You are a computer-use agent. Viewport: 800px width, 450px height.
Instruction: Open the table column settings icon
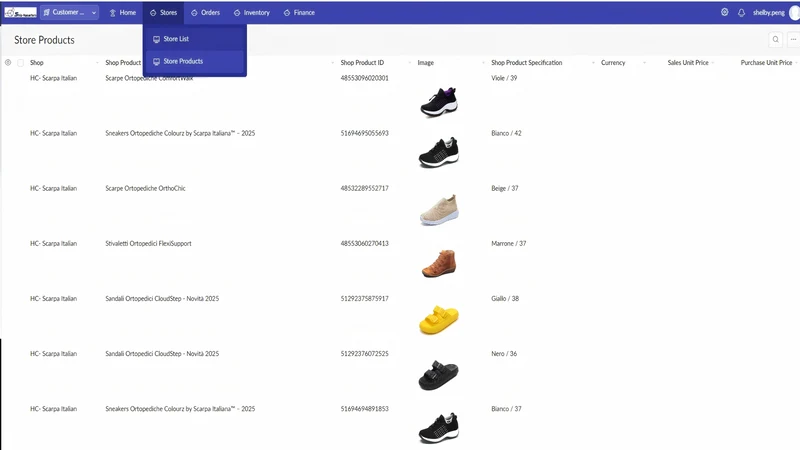8,63
